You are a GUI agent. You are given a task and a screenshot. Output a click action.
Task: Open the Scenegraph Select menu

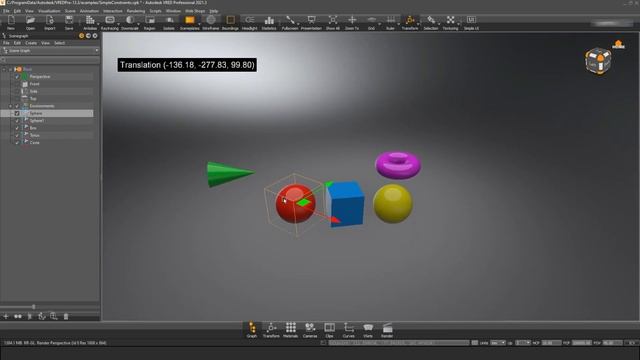(60, 43)
